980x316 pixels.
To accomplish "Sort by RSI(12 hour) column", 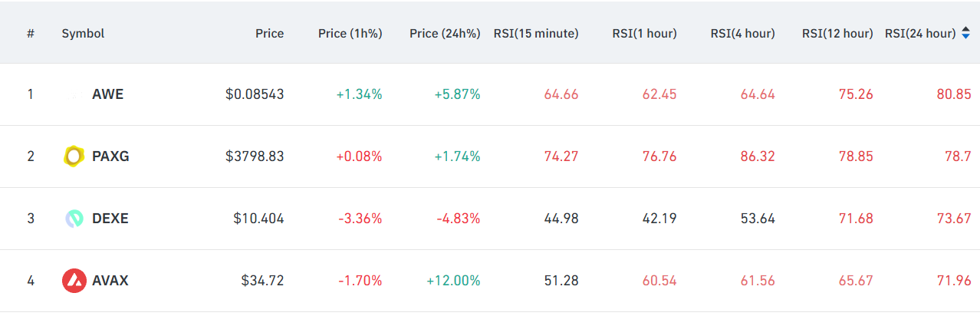I will pos(837,34).
